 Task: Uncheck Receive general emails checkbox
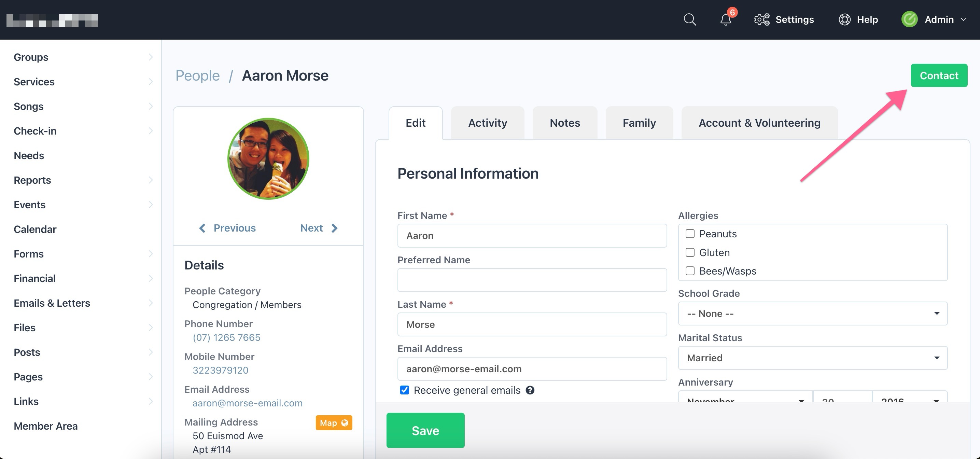point(404,390)
